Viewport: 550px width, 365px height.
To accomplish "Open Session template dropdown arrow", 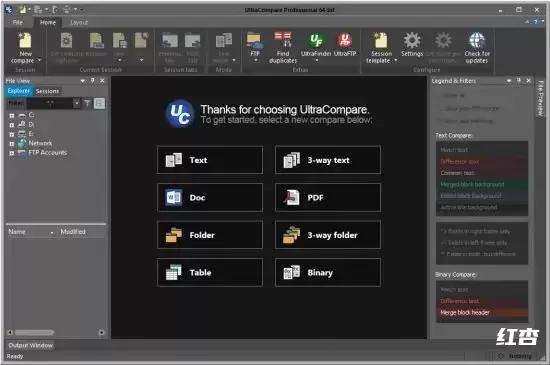I will (396, 60).
